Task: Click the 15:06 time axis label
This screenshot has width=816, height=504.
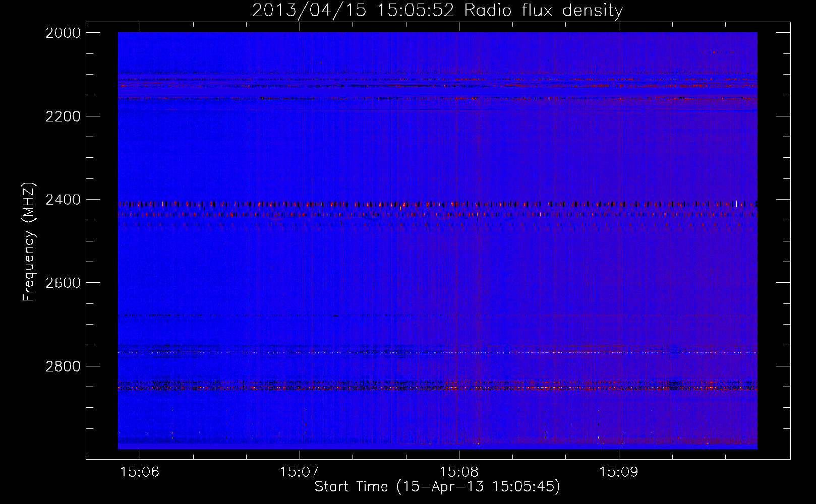Action: tap(140, 472)
